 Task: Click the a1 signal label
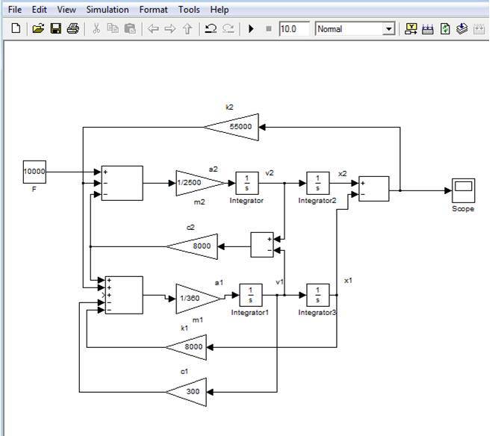219,282
